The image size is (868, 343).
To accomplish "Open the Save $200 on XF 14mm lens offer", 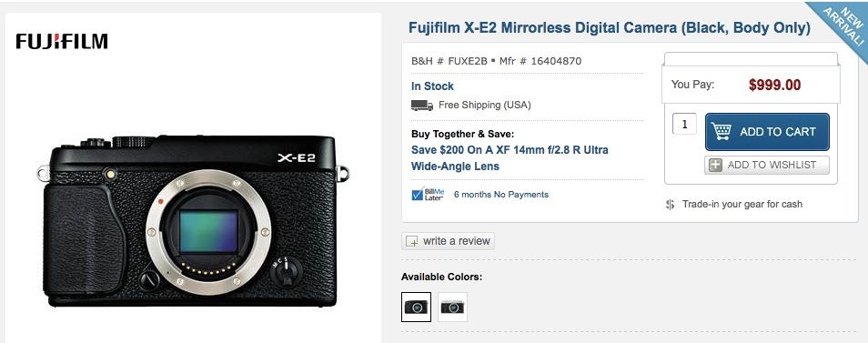I will pyautogui.click(x=510, y=158).
